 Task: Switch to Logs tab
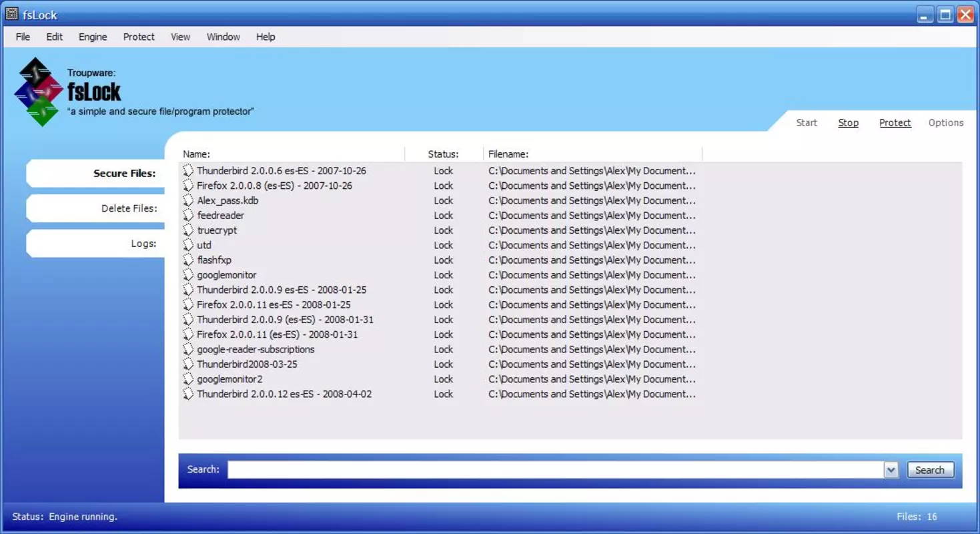click(95, 244)
